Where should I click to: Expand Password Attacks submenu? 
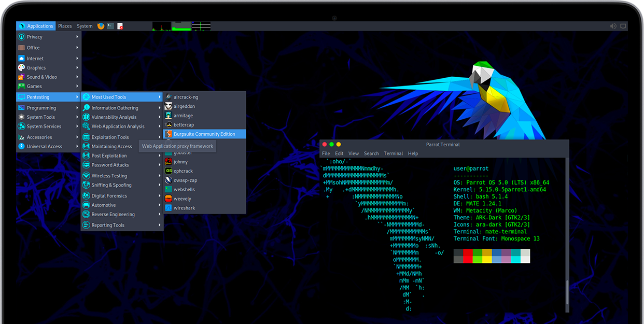122,165
